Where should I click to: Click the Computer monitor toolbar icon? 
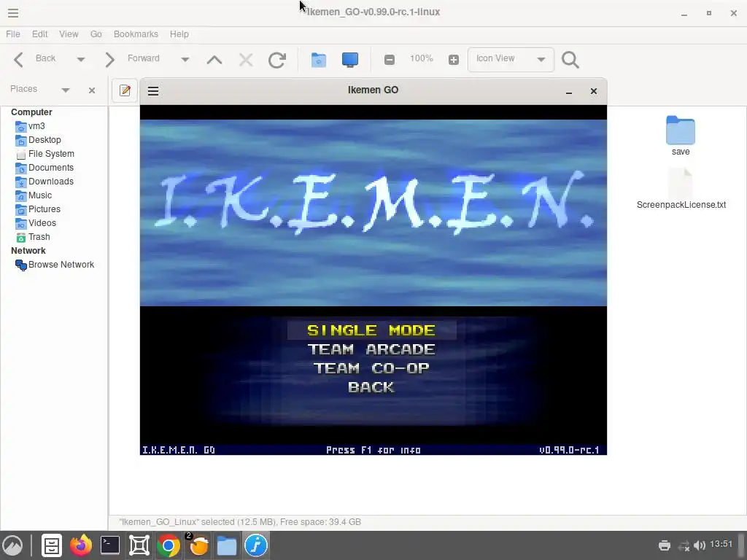click(349, 60)
